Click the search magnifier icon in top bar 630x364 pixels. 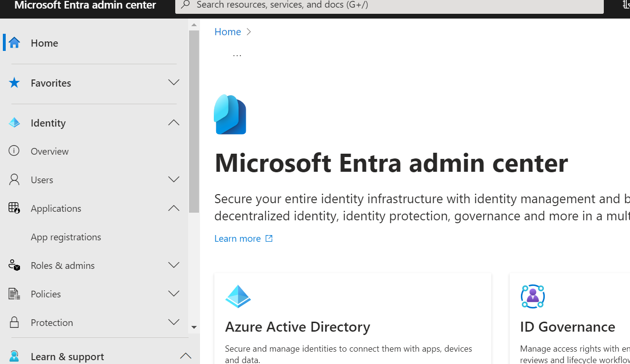[186, 5]
